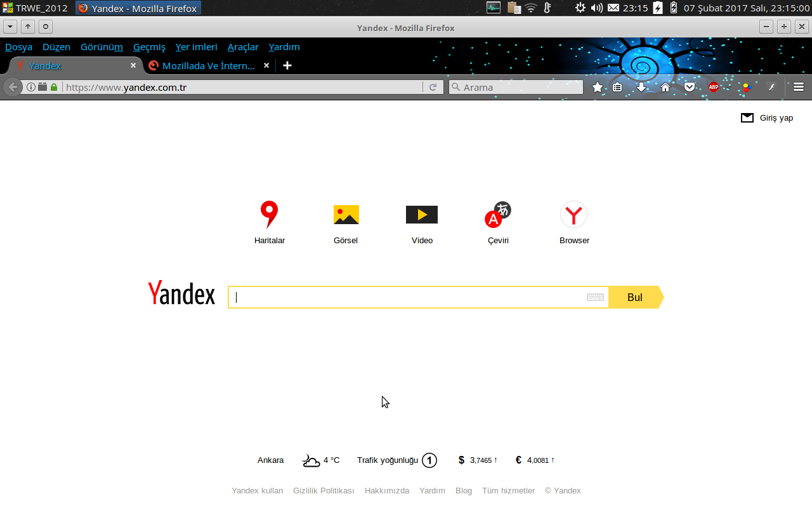Open the Araçlar menu

(x=243, y=47)
